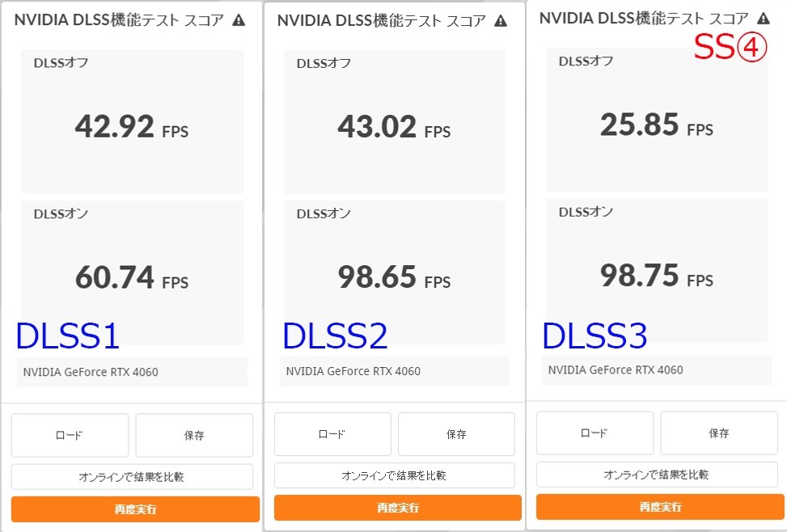
Task: Open オンラインで結果を比較 under DLSS3 panel
Action: pyautogui.click(x=658, y=473)
